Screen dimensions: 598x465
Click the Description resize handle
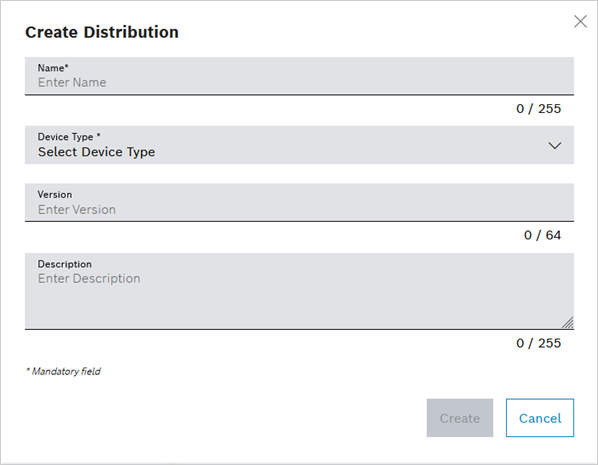pos(568,323)
